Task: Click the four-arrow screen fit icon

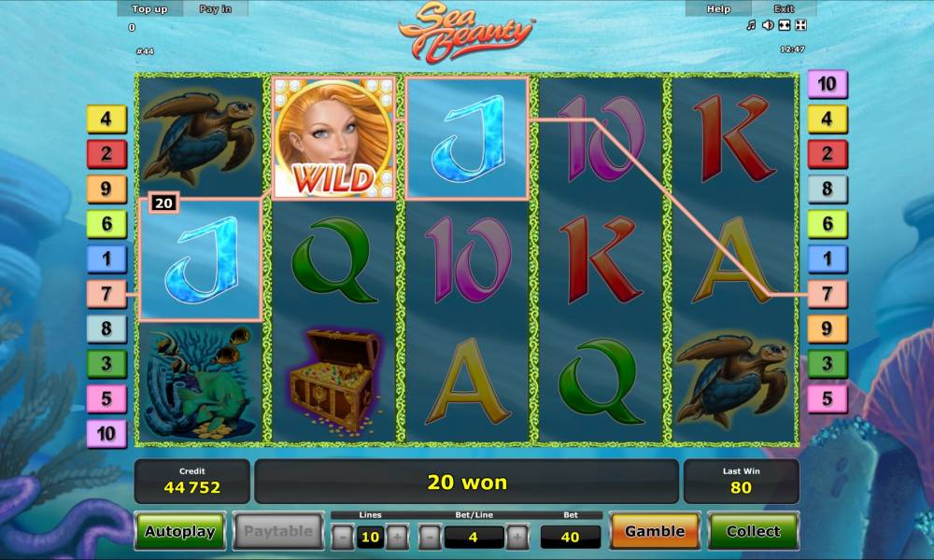Action: [801, 25]
